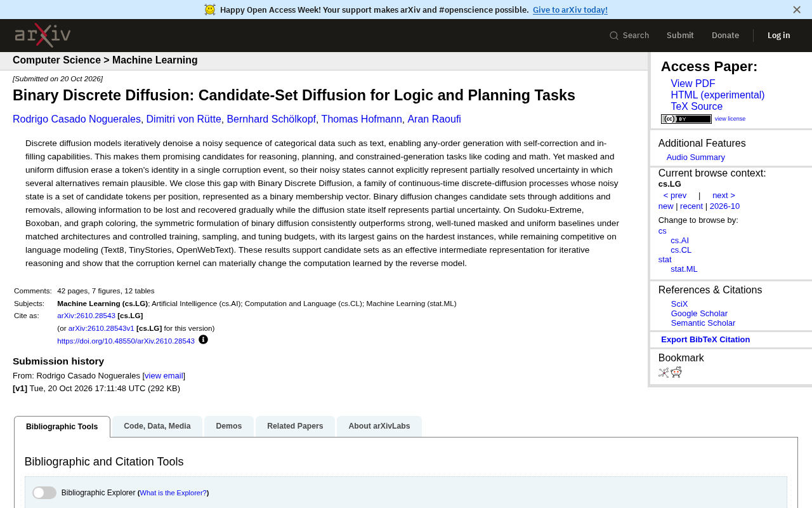
Task: Enable the Bibliographic Explorer toggle
Action: click(44, 493)
